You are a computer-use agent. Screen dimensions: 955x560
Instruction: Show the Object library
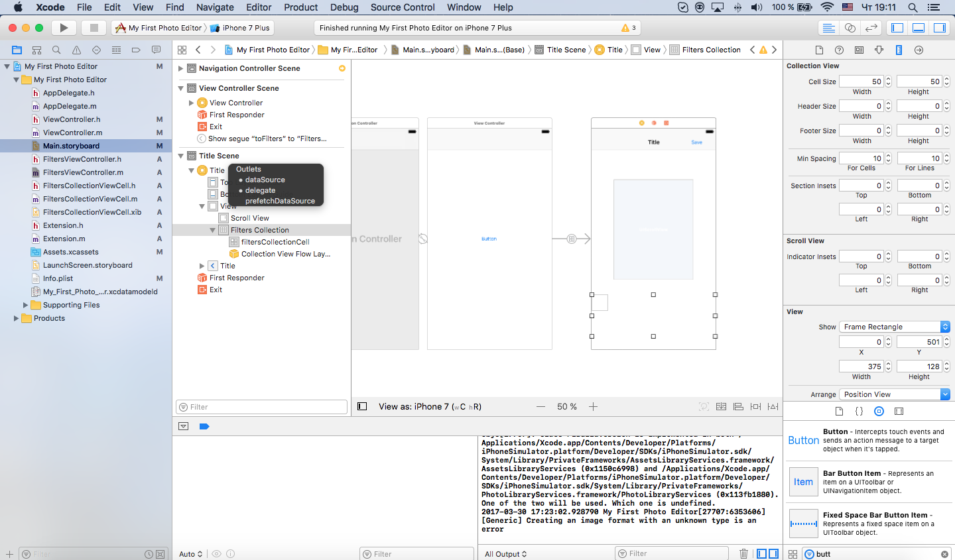point(879,411)
